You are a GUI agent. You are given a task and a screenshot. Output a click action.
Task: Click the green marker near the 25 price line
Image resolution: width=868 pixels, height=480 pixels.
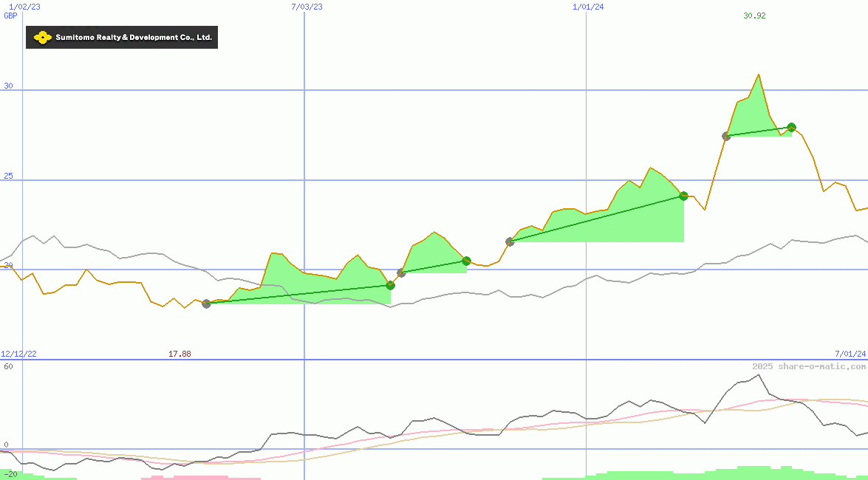(x=683, y=196)
